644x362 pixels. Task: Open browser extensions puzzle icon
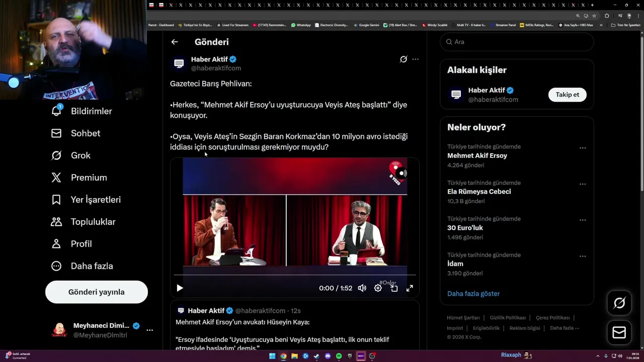[x=607, y=16]
